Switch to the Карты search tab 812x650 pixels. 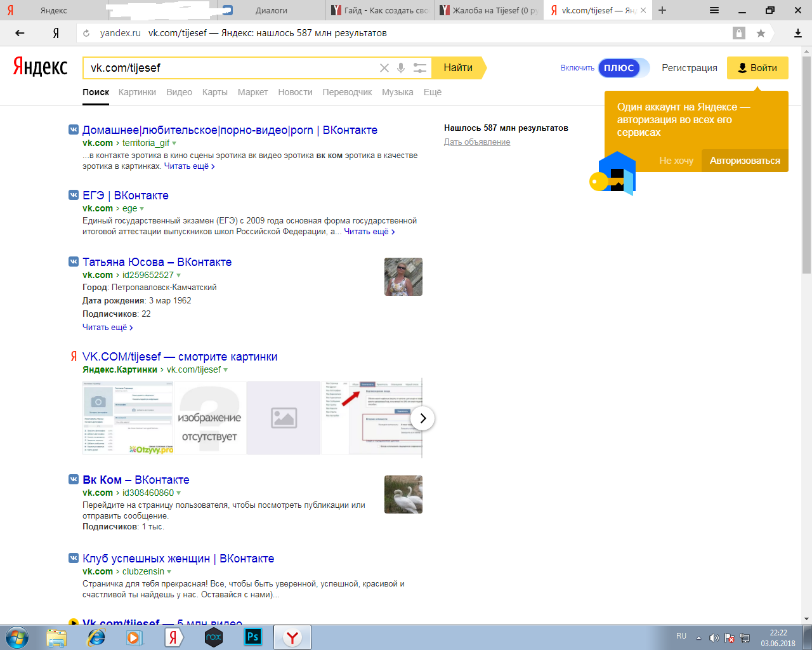pos(215,92)
